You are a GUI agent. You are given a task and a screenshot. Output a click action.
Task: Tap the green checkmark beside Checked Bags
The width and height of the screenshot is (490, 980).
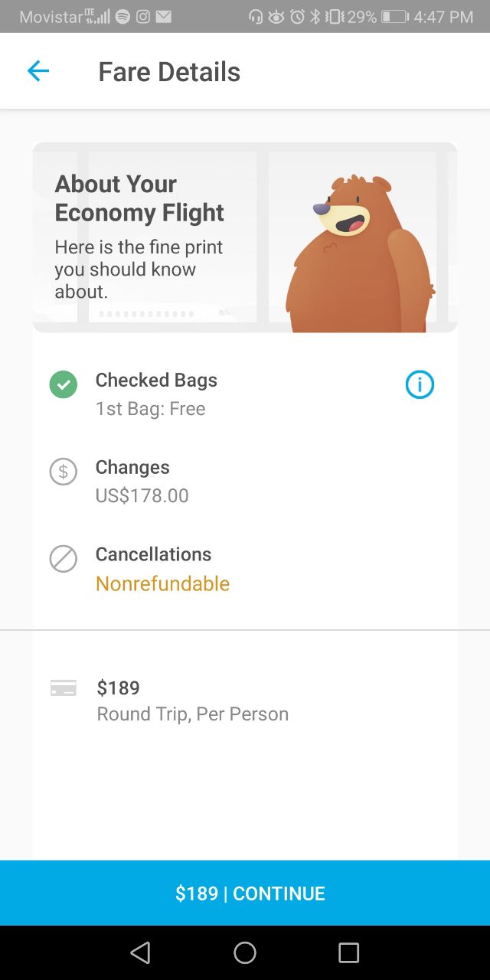[x=64, y=384]
